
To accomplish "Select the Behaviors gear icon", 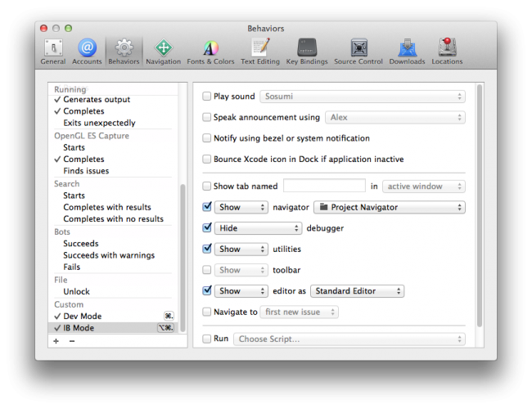I will pyautogui.click(x=124, y=47).
